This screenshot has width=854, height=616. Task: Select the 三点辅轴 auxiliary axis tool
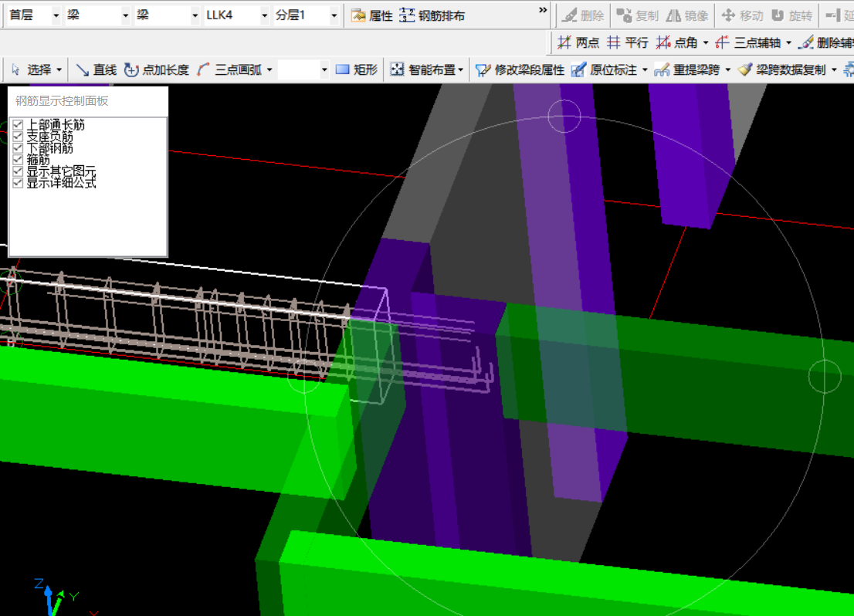748,42
